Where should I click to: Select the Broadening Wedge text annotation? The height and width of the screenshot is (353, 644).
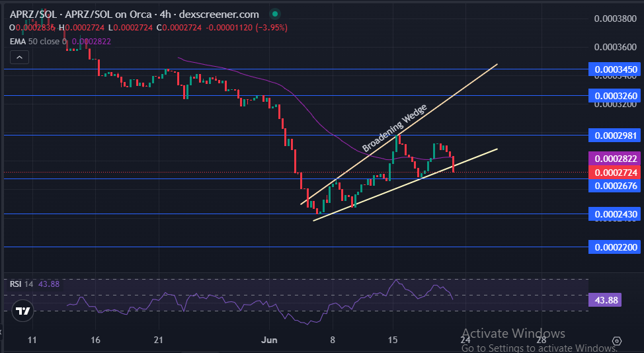pos(394,128)
